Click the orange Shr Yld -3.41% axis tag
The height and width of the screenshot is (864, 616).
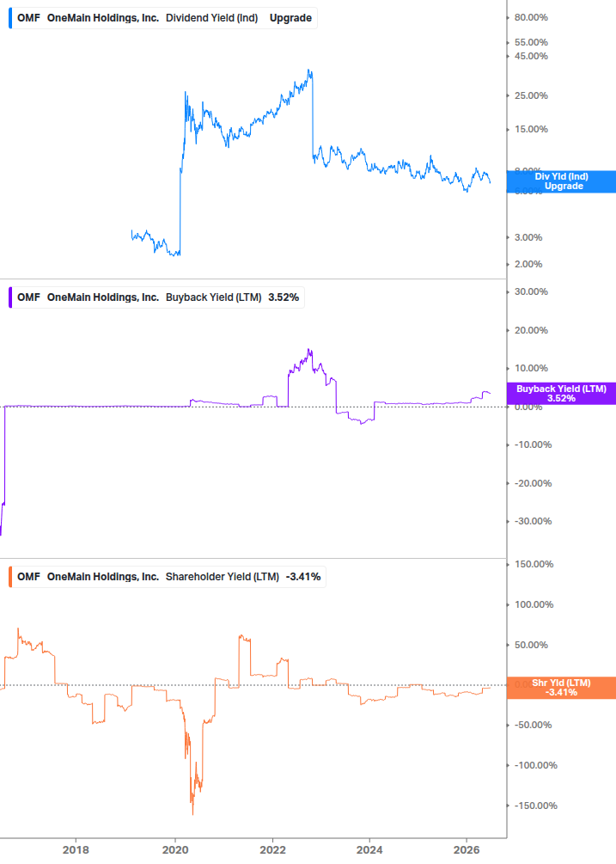point(561,688)
